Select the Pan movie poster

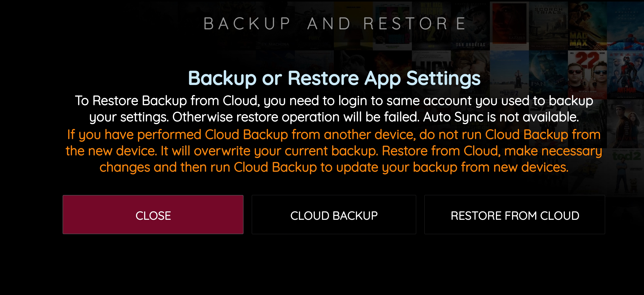pos(548,75)
